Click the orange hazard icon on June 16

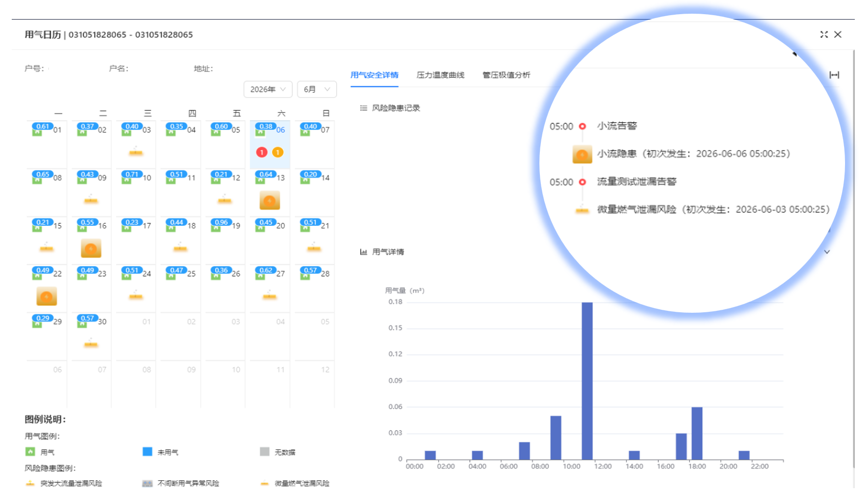pyautogui.click(x=91, y=248)
